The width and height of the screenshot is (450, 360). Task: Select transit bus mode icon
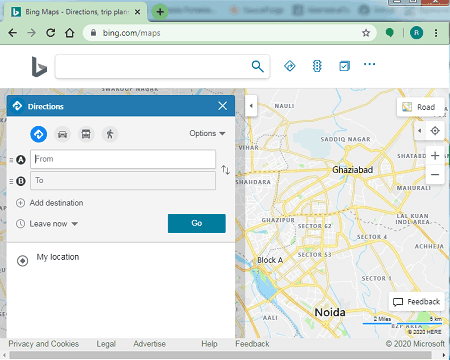tap(86, 134)
